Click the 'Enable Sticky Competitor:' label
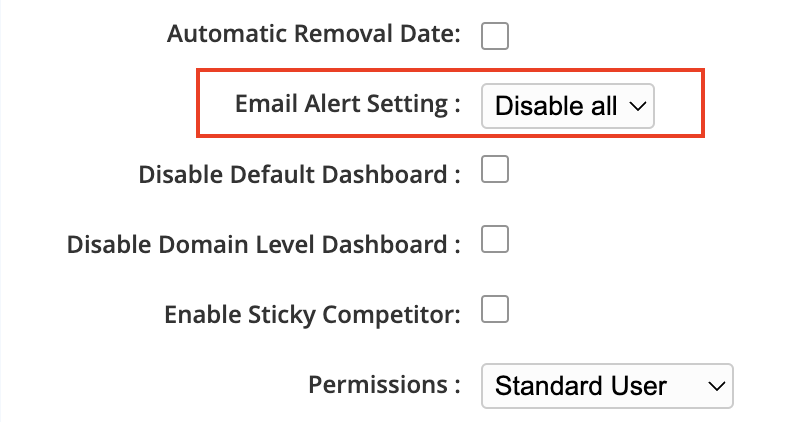790x422 pixels. [312, 314]
